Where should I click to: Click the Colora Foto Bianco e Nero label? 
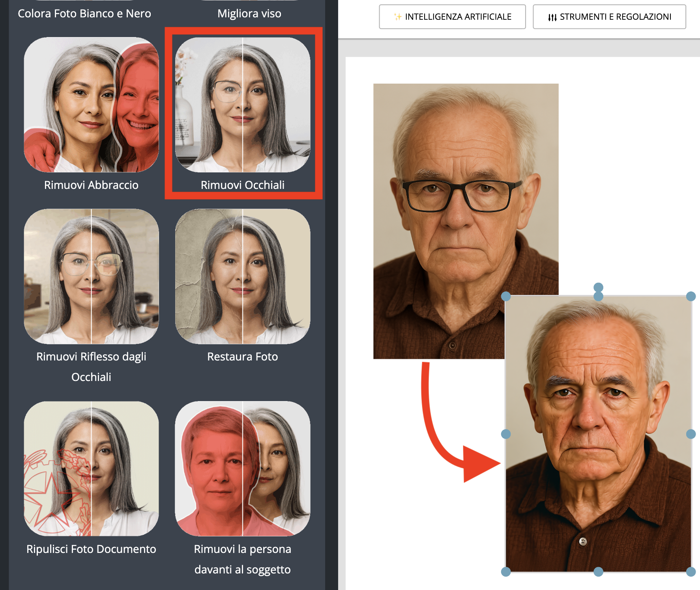84,13
